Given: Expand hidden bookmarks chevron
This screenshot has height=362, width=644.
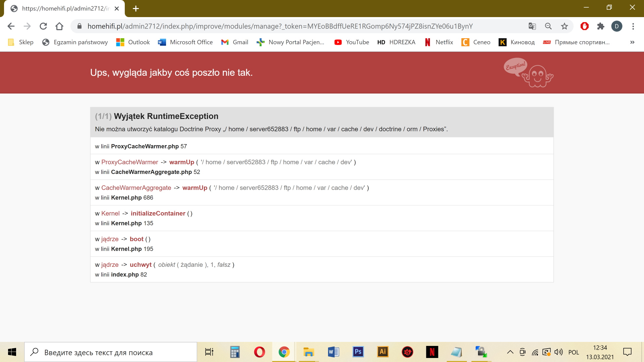Looking at the screenshot, I should [632, 42].
